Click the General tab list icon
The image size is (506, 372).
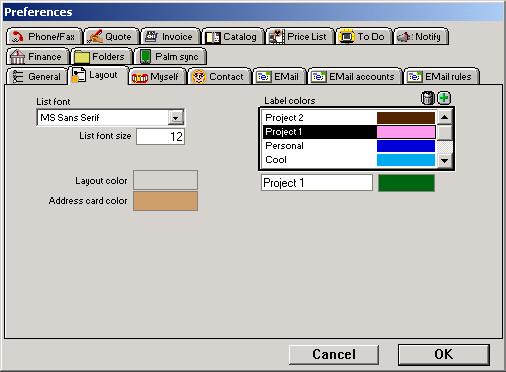click(x=17, y=77)
